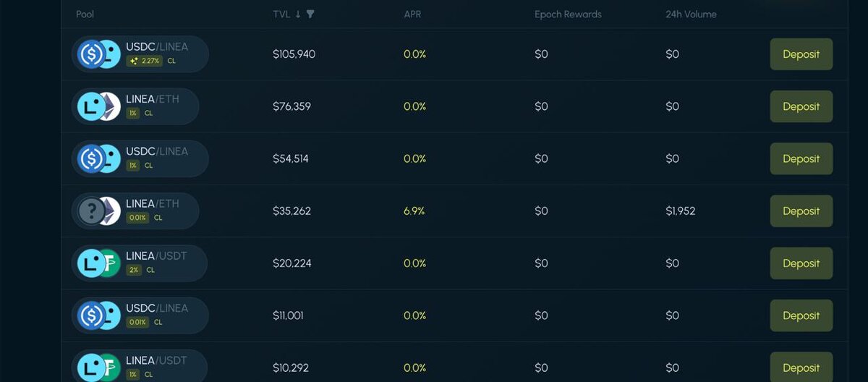Open the TVL filter funnel icon
This screenshot has width=868, height=382.
coord(310,14)
